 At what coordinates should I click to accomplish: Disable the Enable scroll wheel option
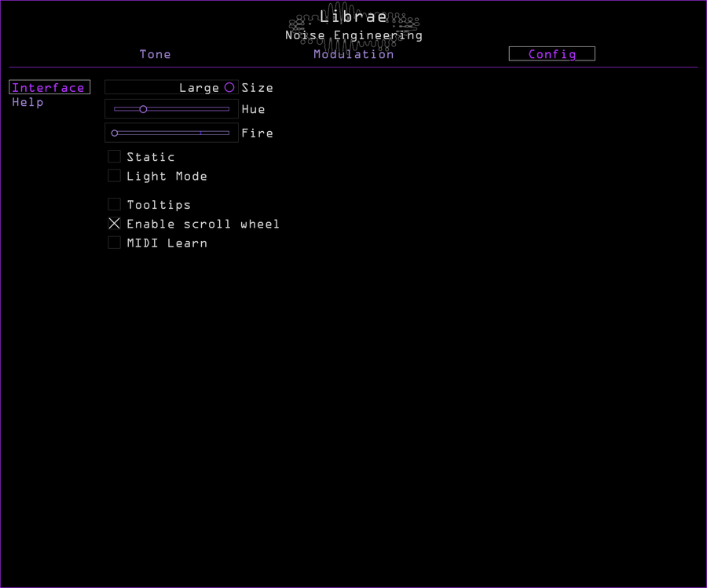[114, 223]
